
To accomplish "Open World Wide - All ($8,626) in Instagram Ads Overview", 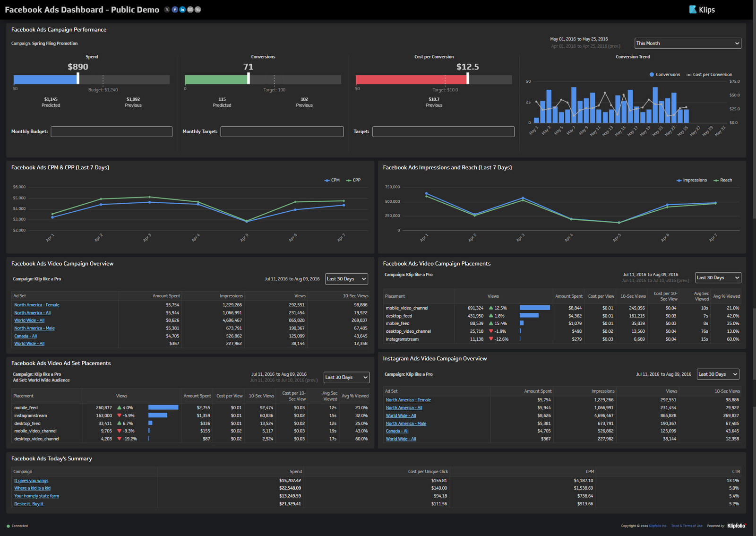I will [401, 416].
